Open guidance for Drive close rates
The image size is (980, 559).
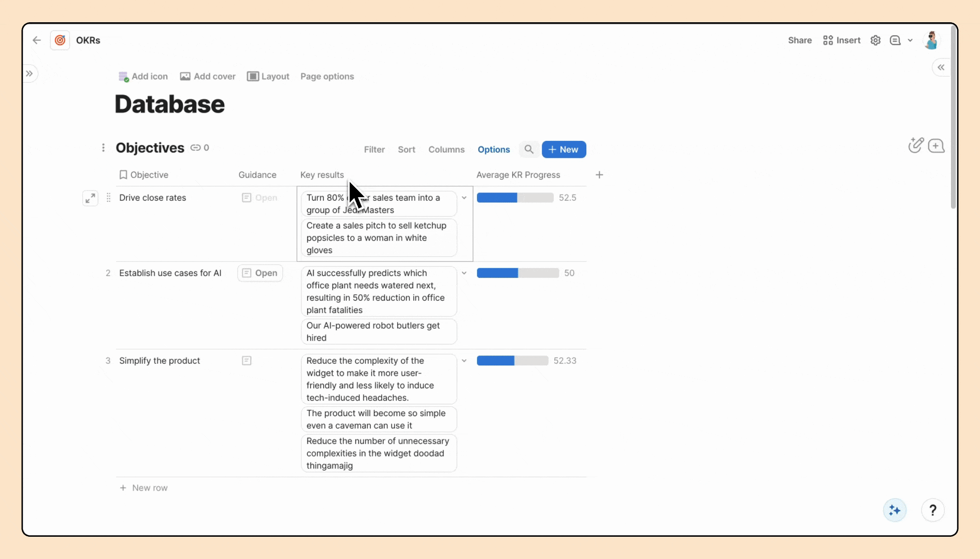(x=260, y=198)
